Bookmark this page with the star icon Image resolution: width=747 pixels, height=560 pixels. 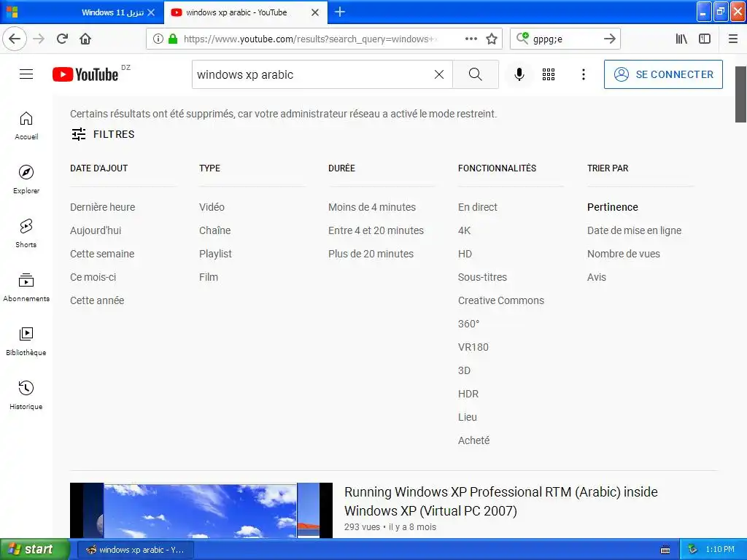492,39
